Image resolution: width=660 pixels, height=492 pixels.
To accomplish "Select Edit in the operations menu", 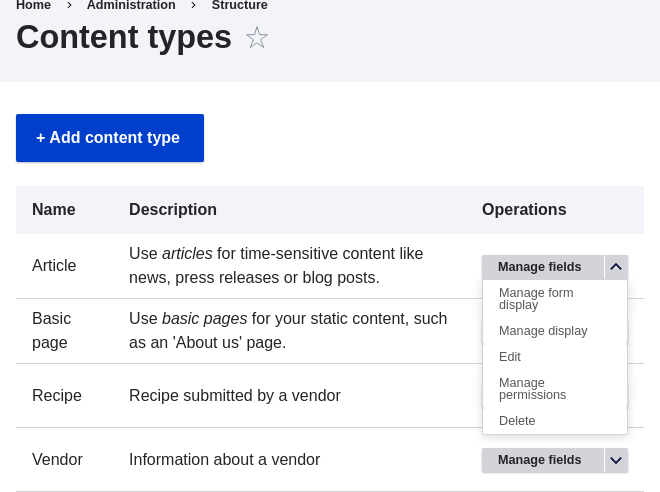I will click(510, 357).
